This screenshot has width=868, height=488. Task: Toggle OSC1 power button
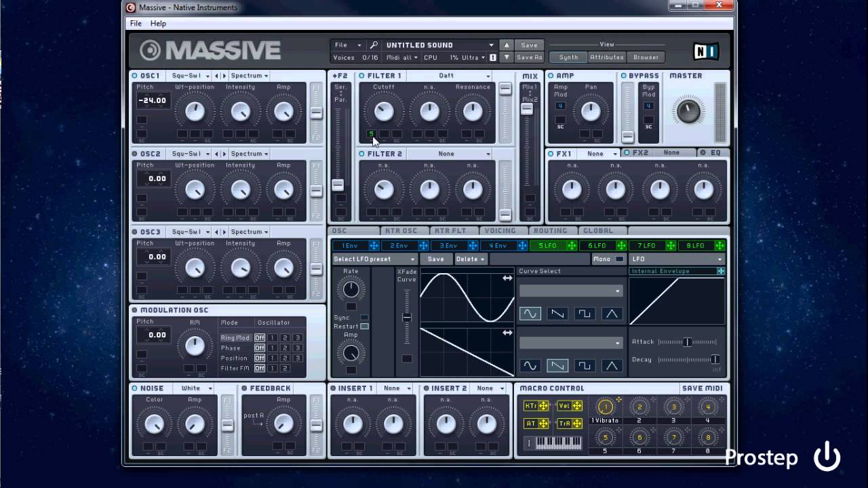point(135,76)
